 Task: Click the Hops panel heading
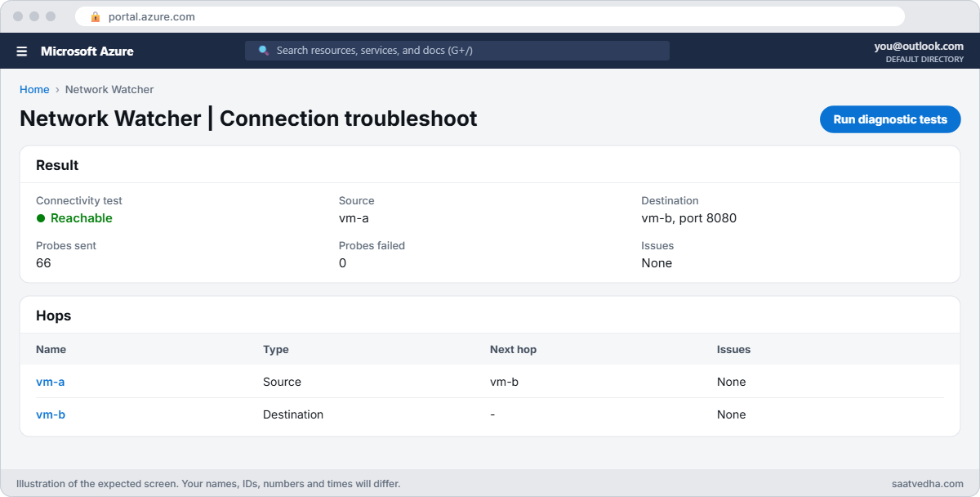(x=54, y=316)
